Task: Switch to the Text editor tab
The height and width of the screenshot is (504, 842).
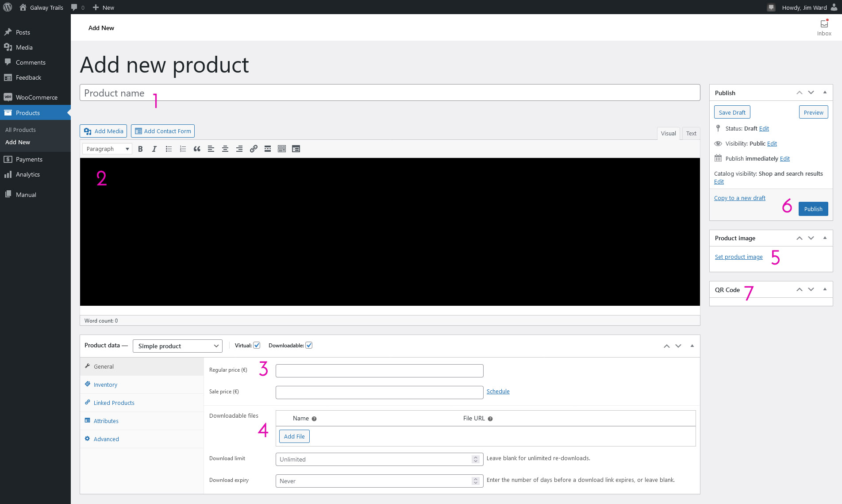Action: tap(691, 134)
